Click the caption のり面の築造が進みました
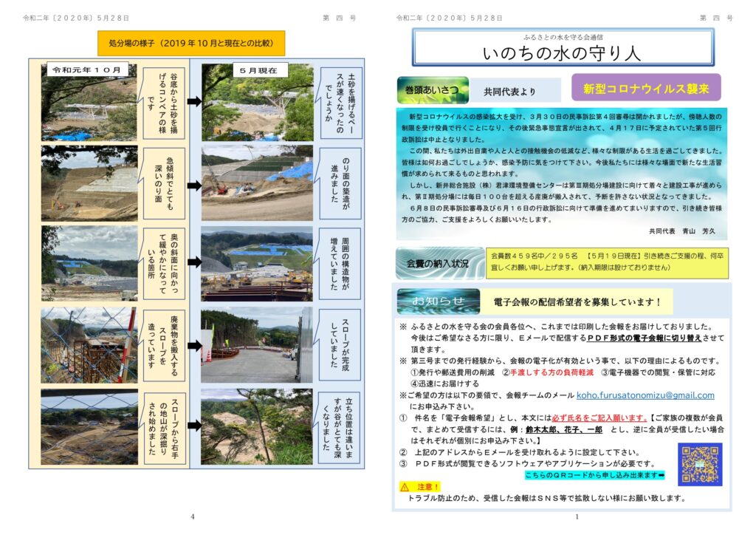Viewport: 756px width, 535px height. click(340, 183)
